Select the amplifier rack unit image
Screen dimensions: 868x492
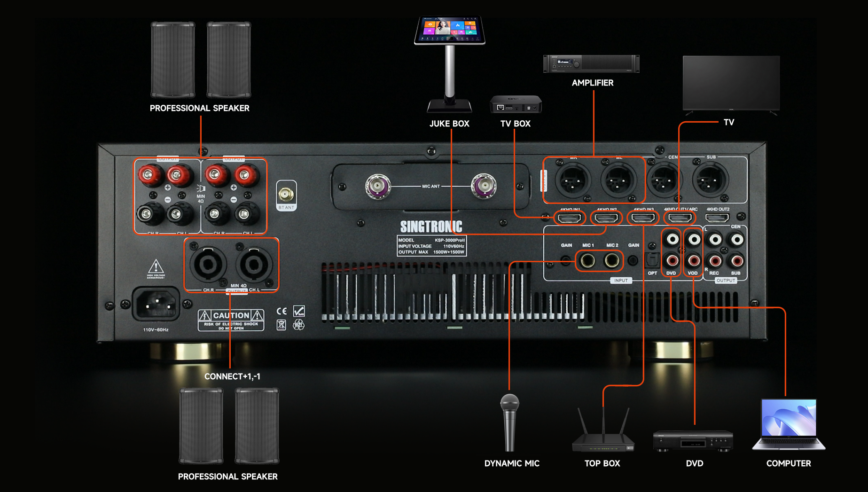pyautogui.click(x=592, y=64)
